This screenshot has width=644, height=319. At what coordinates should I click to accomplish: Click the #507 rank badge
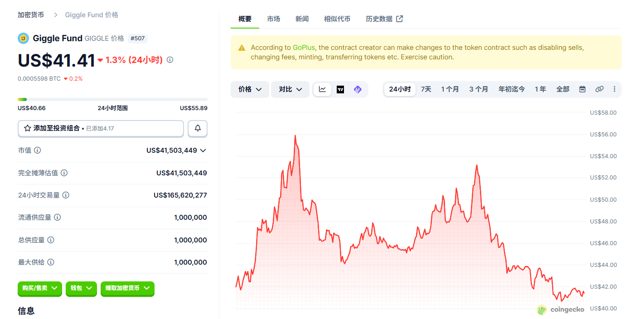coord(137,39)
